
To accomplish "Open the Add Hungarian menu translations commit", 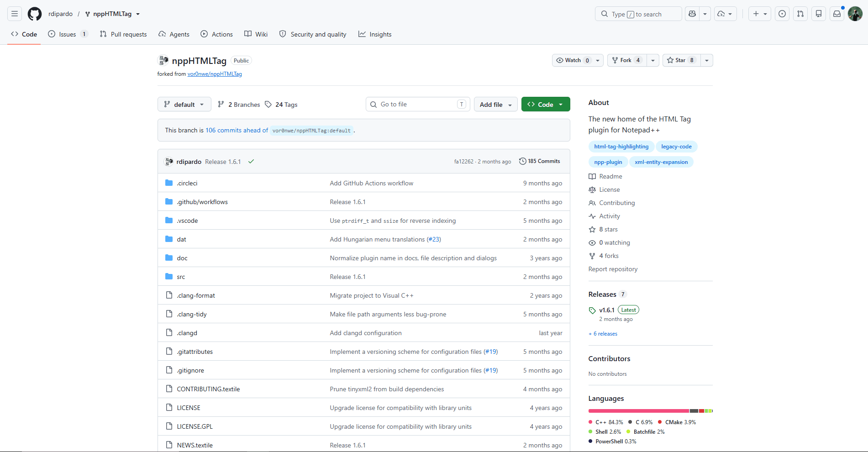I will (378, 239).
